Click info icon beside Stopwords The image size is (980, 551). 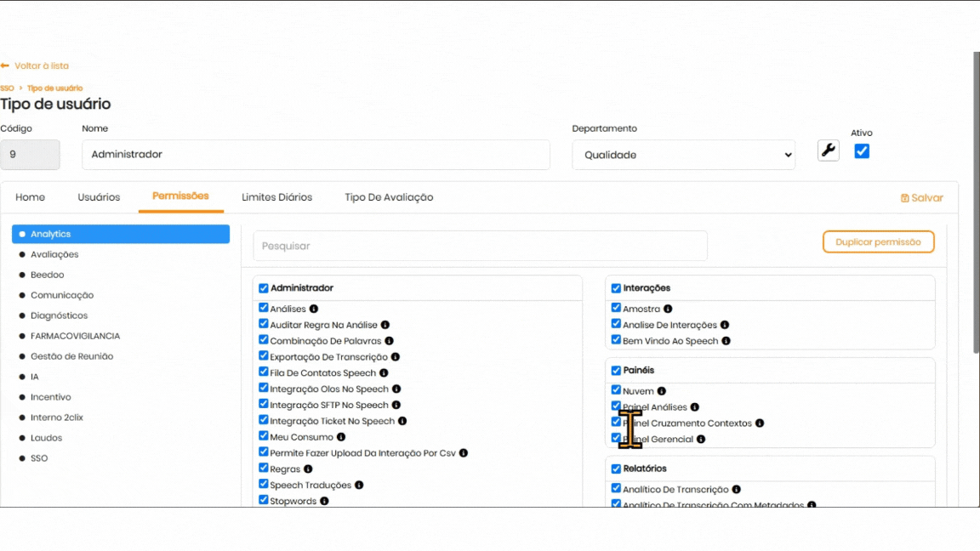coord(324,502)
